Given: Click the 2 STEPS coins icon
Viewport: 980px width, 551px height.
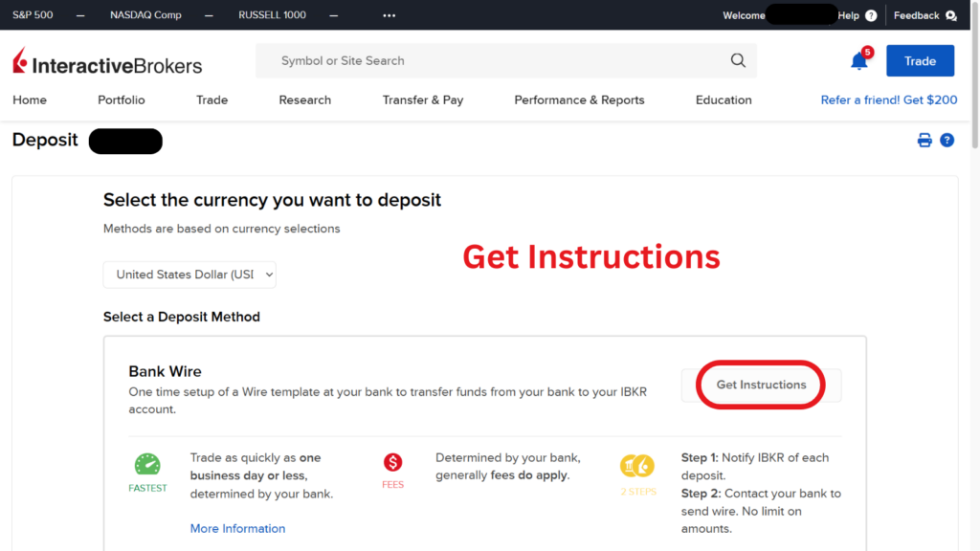Looking at the screenshot, I should click(x=637, y=466).
